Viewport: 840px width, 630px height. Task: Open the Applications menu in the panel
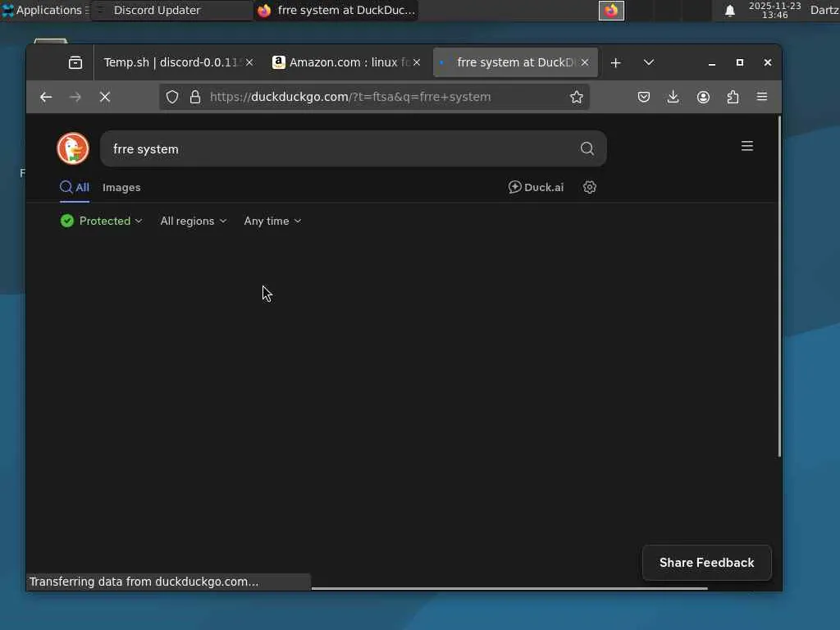coord(44,10)
